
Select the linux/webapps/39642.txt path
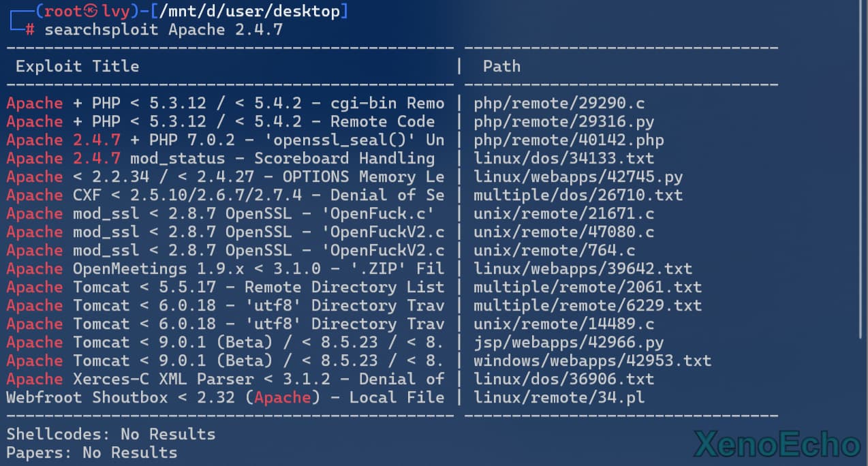583,269
